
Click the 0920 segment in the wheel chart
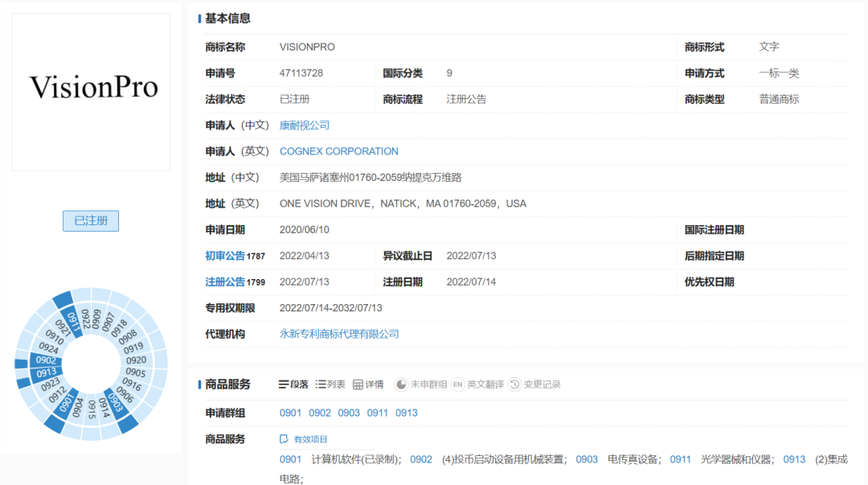pyautogui.click(x=136, y=360)
